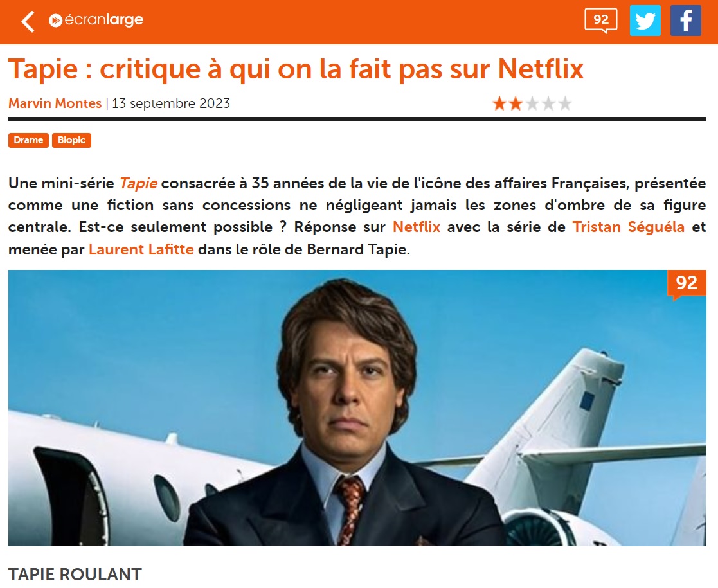This screenshot has height=588, width=718.
Task: Click the first filled rating star
Action: pyautogui.click(x=499, y=103)
